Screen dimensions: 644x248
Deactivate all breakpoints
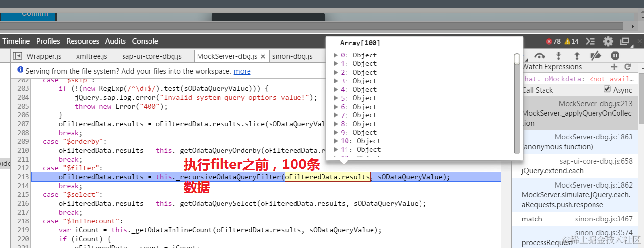coord(595,55)
